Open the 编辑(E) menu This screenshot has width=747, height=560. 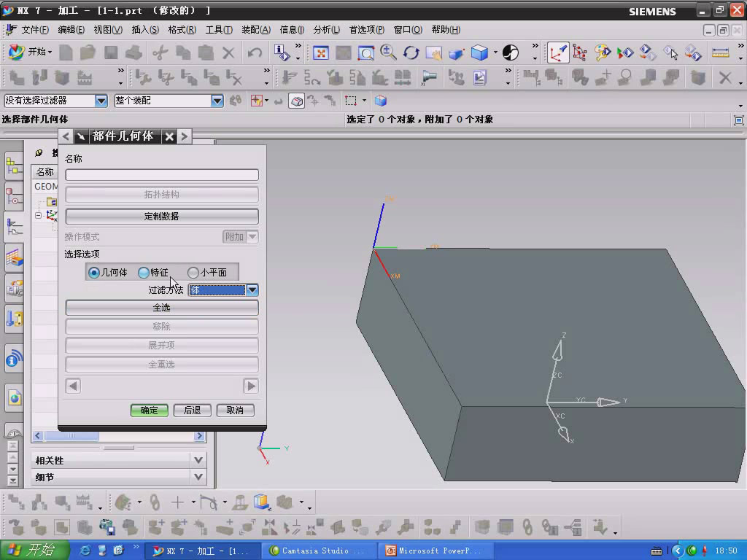(71, 29)
